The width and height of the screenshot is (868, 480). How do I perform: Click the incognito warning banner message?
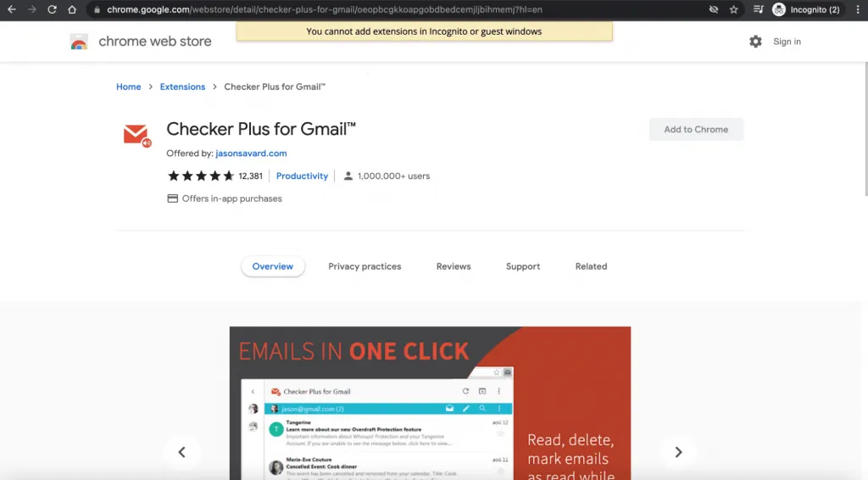(424, 31)
